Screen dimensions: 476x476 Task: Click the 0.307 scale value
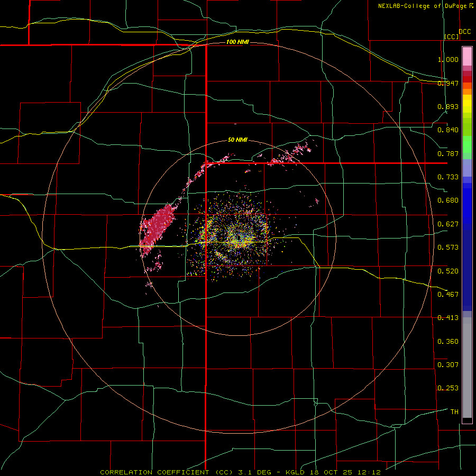[x=448, y=365]
